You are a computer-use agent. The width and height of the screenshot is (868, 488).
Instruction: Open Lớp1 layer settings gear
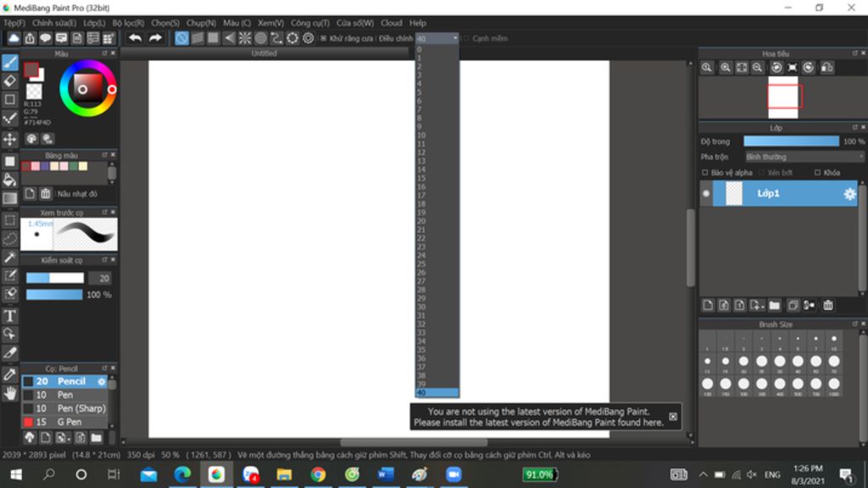849,194
